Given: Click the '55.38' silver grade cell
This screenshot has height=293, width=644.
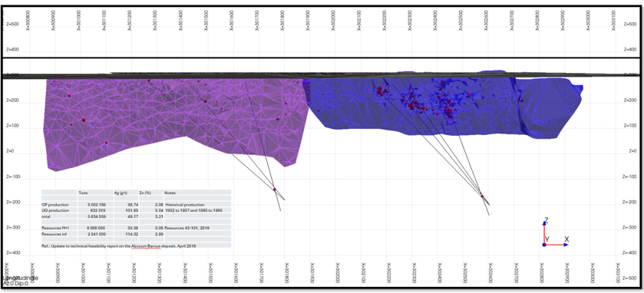Looking at the screenshot, I should pos(133,228).
